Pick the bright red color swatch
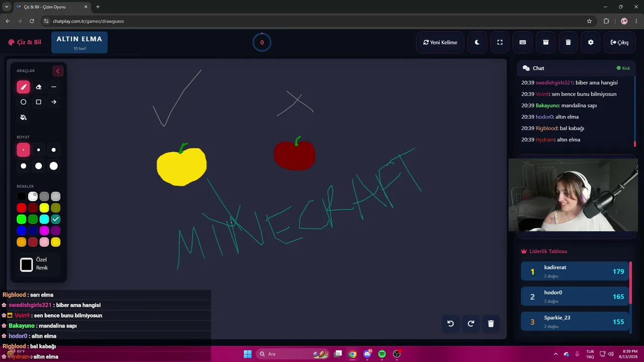 click(x=21, y=208)
